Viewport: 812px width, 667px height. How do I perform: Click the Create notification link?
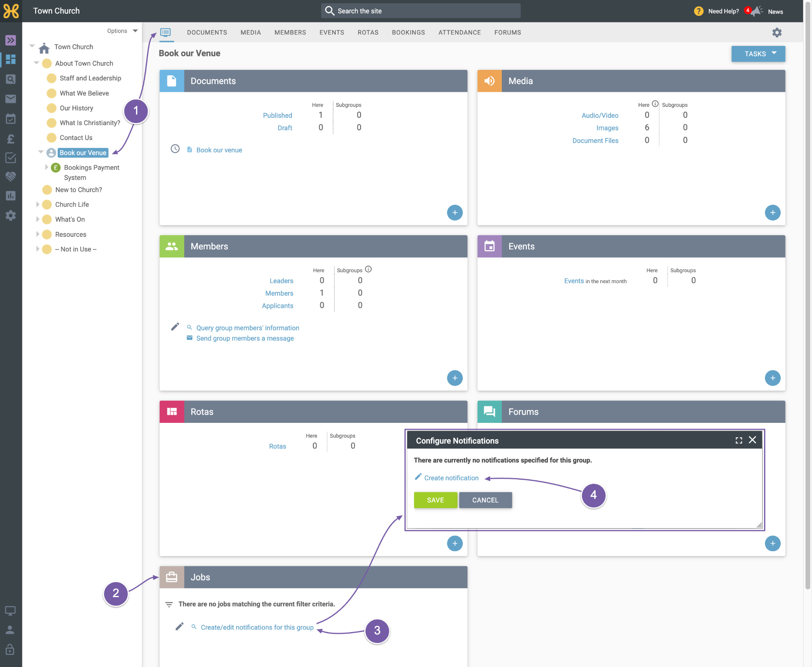coord(451,478)
